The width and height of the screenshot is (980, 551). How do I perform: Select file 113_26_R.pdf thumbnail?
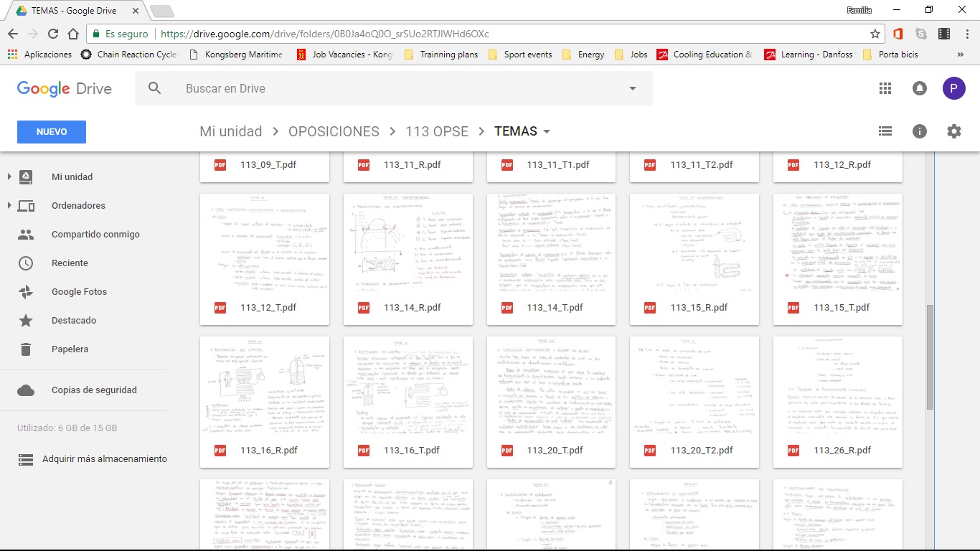pos(838,386)
